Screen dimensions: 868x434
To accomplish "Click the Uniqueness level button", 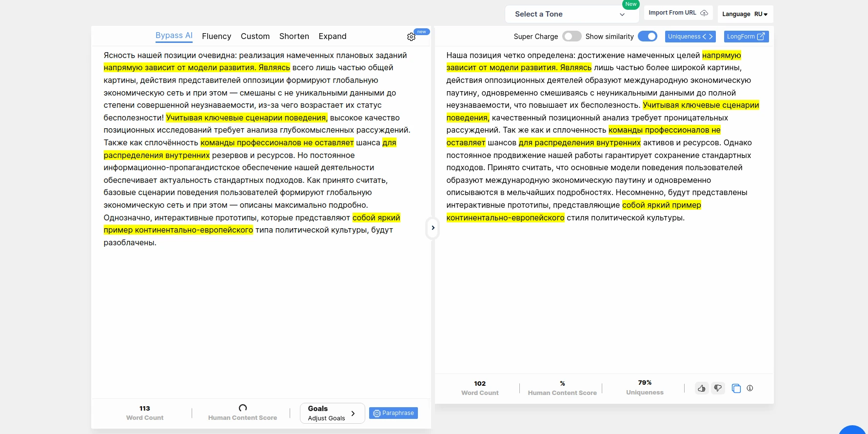I will 690,37.
